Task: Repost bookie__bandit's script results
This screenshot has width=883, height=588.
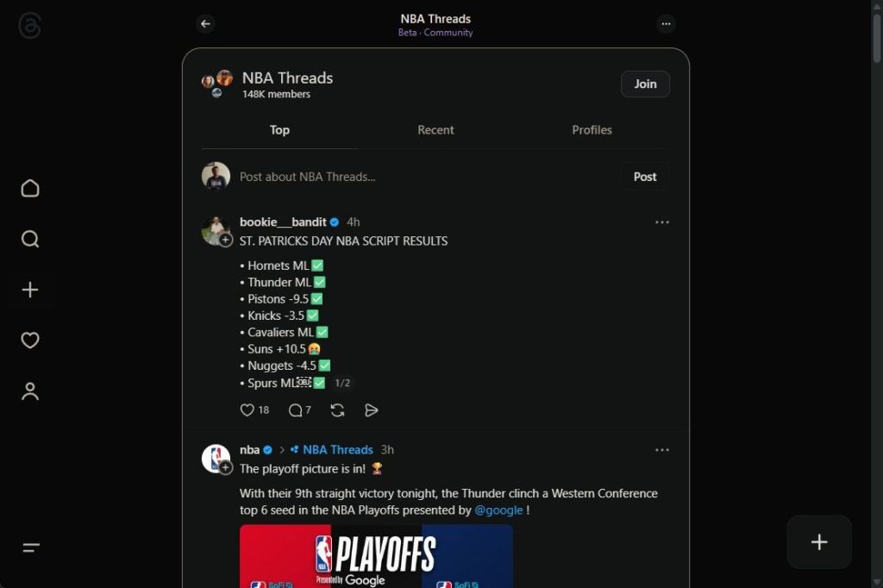Action: click(337, 410)
